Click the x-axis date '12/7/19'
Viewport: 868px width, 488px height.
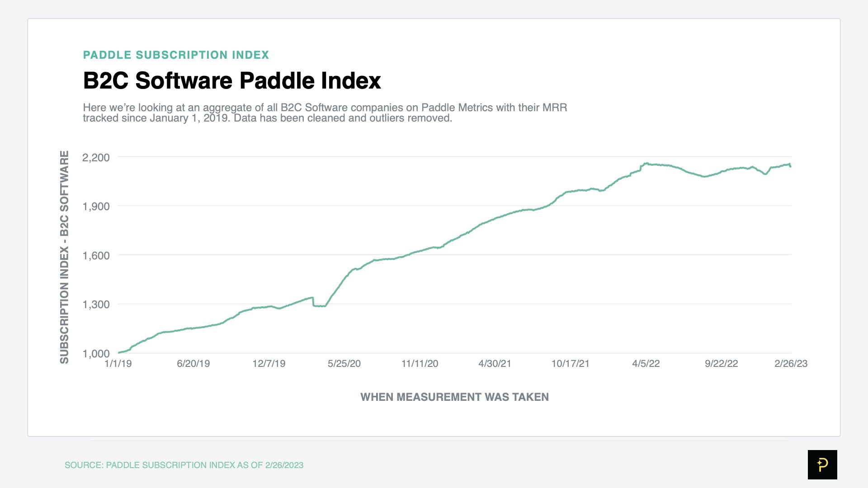click(269, 364)
